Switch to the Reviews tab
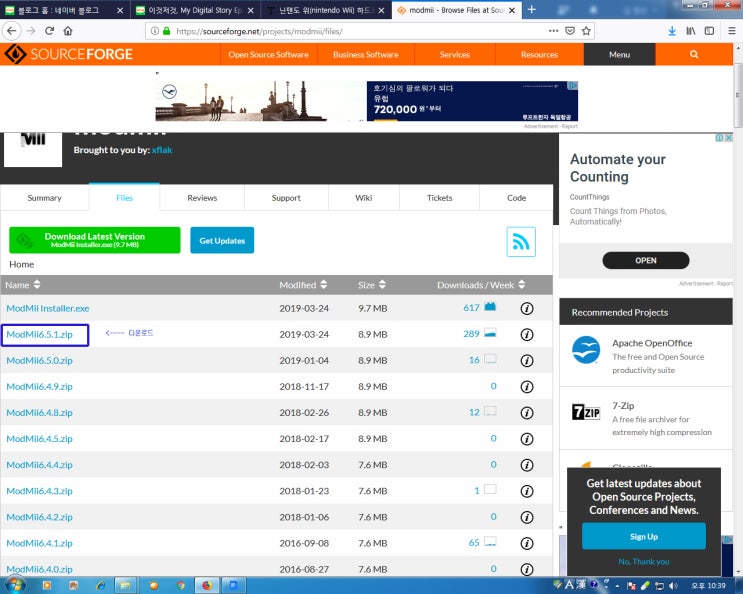The image size is (743, 594). tap(202, 198)
